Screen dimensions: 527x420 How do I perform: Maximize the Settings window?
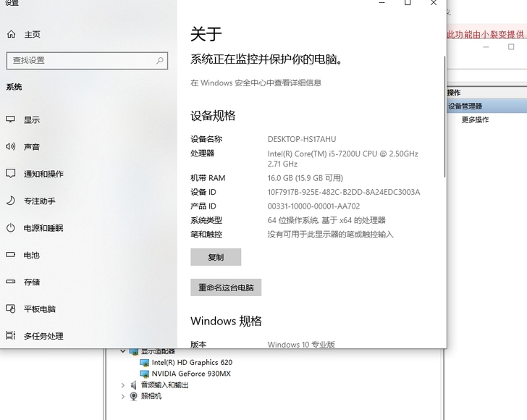click(408, 3)
